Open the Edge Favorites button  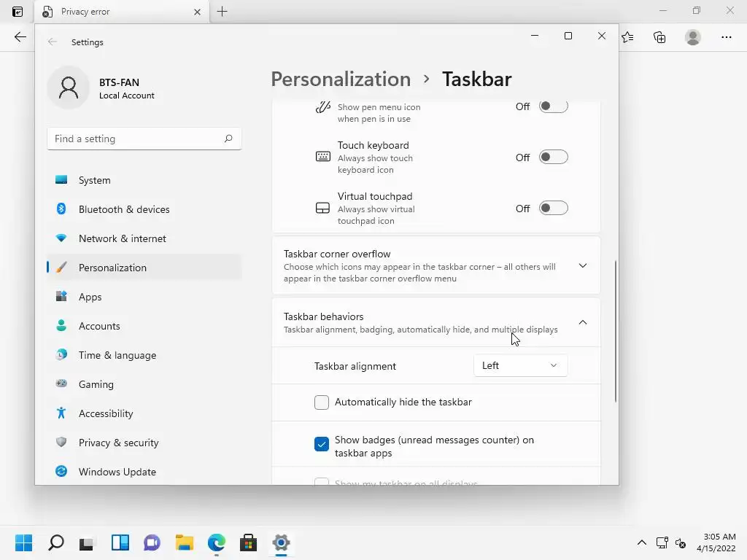(627, 37)
